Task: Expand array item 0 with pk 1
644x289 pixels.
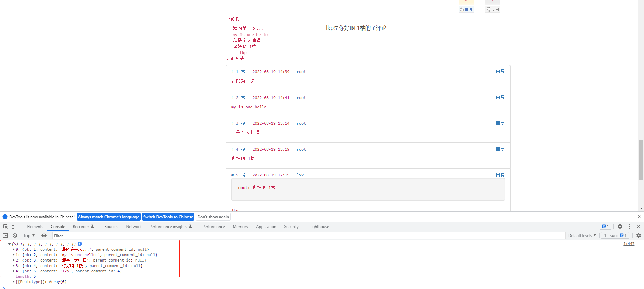Action: (13, 249)
